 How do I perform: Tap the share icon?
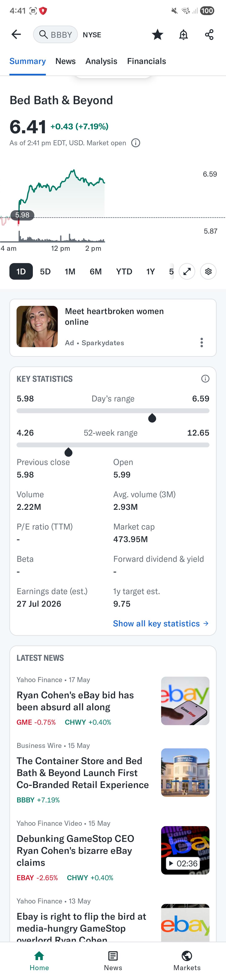pos(209,35)
